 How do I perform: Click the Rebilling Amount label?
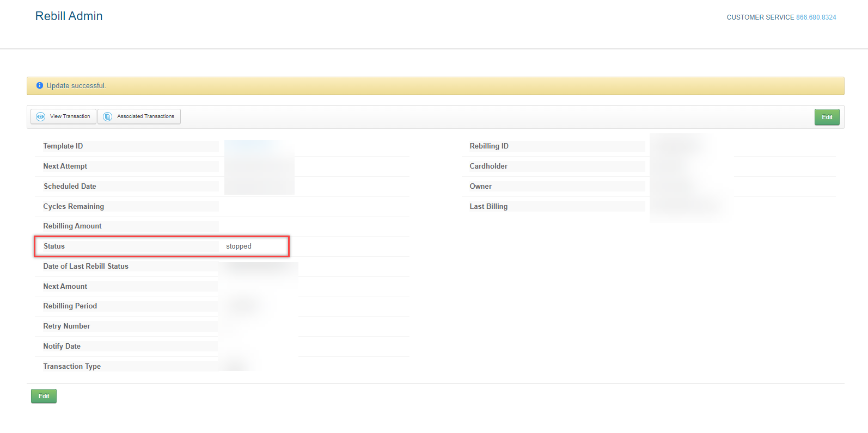pyautogui.click(x=72, y=226)
